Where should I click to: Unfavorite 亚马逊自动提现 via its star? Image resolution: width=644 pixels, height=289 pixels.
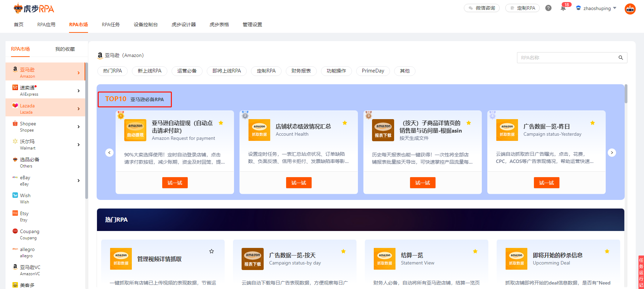[221, 123]
